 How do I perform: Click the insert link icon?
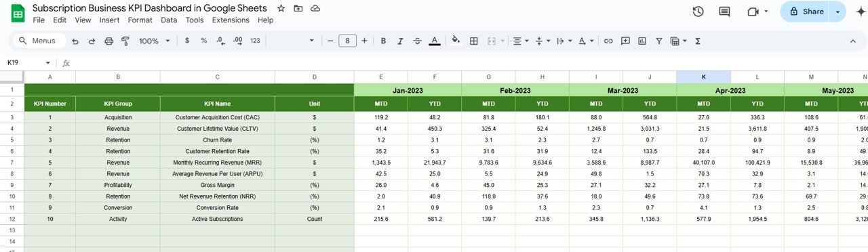point(608,41)
